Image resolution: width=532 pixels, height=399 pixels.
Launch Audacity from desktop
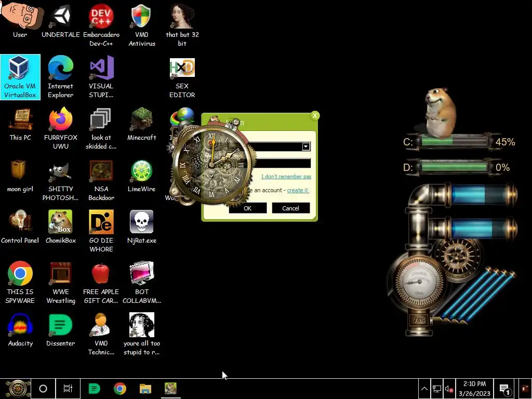tap(20, 330)
